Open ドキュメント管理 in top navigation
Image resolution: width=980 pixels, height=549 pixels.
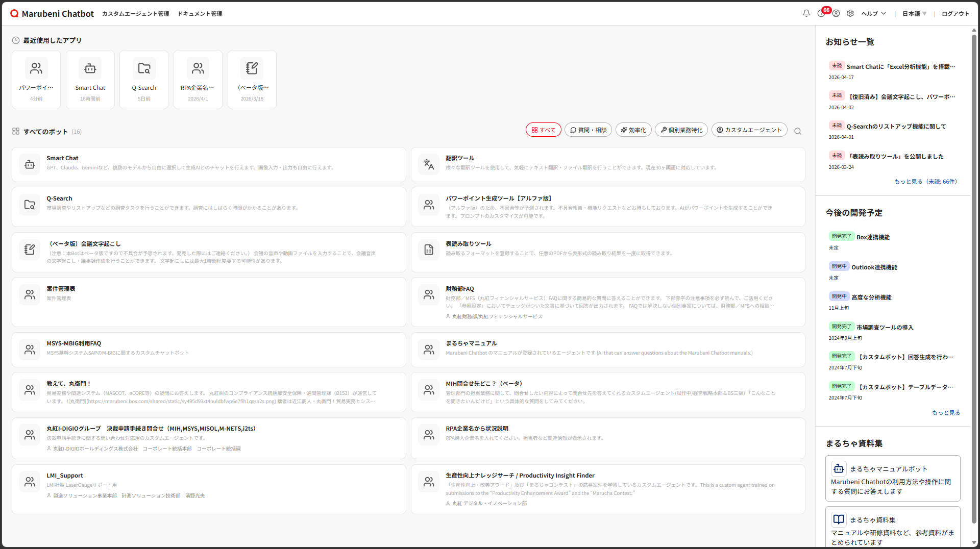click(x=200, y=14)
